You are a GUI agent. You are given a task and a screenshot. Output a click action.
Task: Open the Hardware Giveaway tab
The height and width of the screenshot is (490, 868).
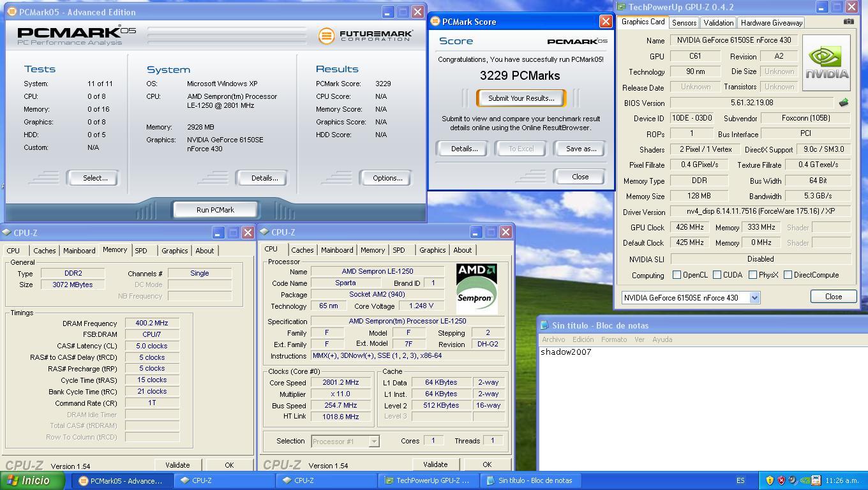772,22
